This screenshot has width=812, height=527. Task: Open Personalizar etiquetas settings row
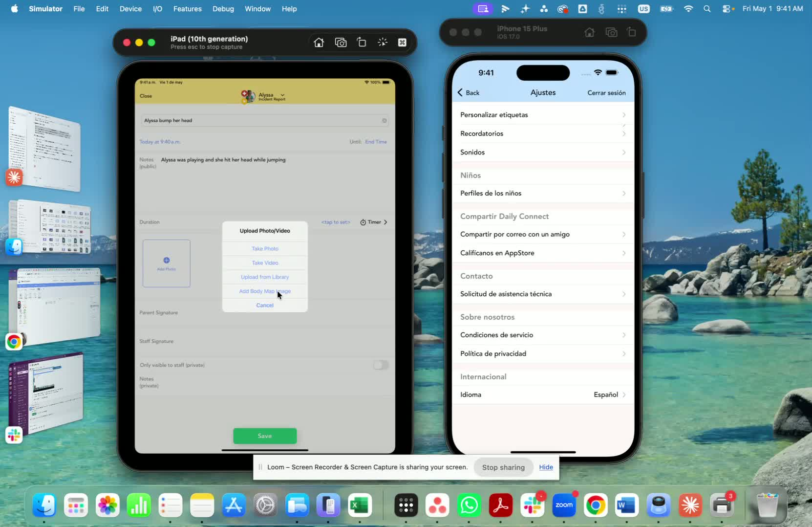pos(543,115)
